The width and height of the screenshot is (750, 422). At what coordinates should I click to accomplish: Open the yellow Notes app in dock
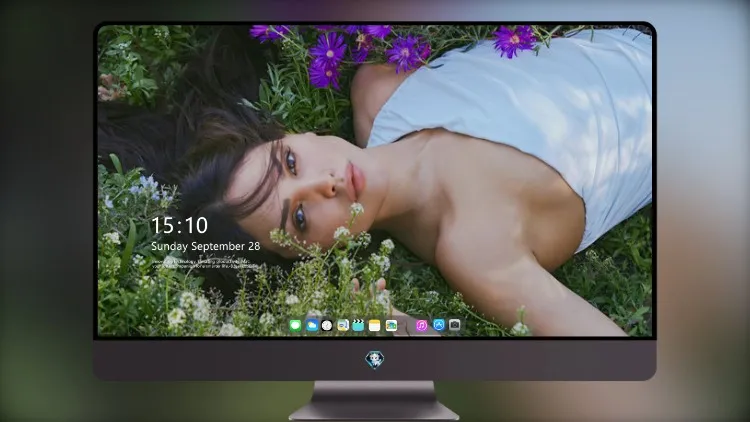(375, 326)
